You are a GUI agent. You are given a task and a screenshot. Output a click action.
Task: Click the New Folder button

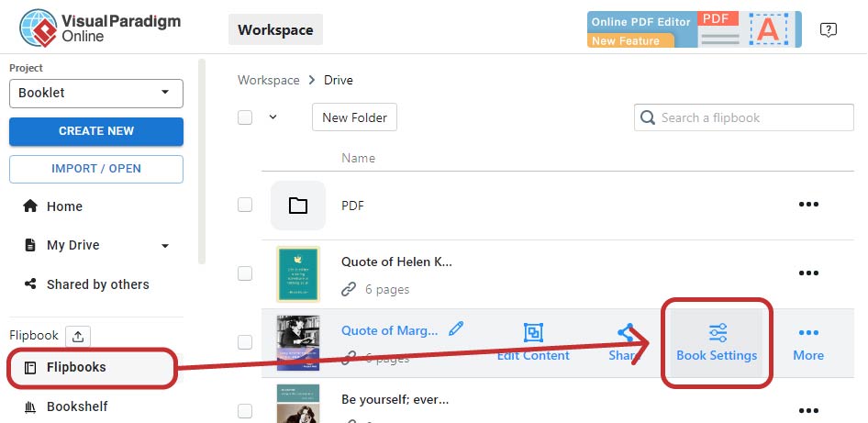coord(354,117)
